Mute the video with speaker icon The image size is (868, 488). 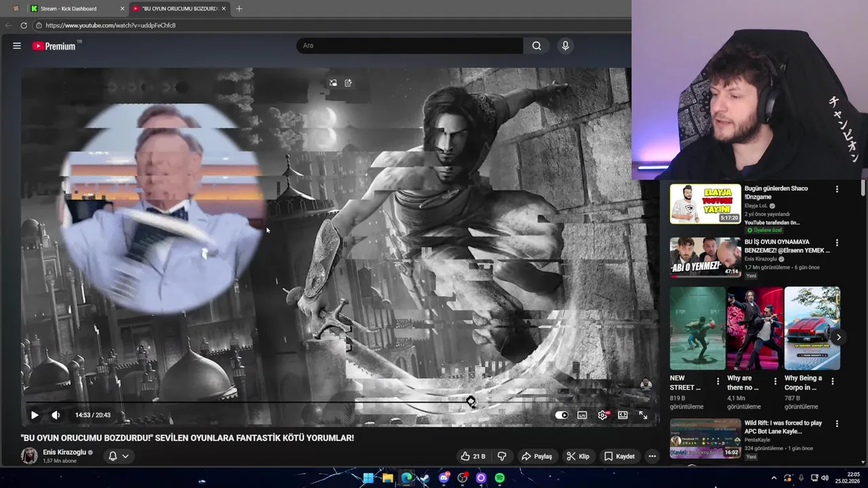(x=56, y=415)
